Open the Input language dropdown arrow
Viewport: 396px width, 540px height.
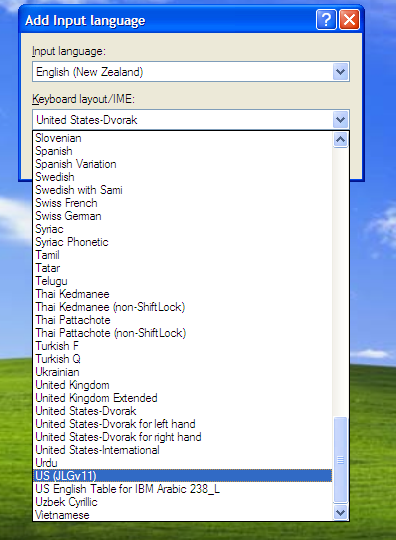click(340, 72)
